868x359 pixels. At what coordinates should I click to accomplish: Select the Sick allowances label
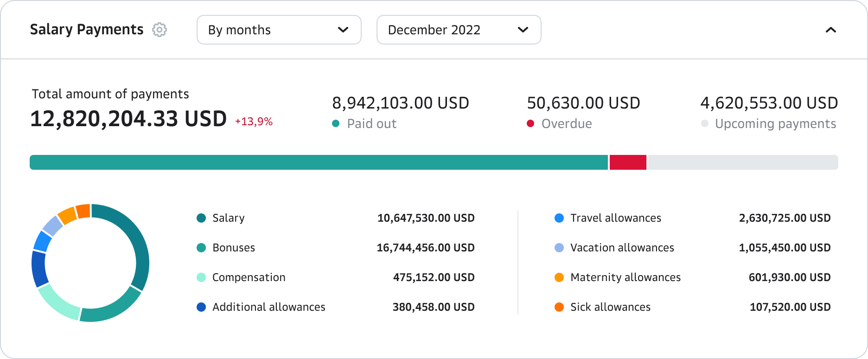pos(610,307)
